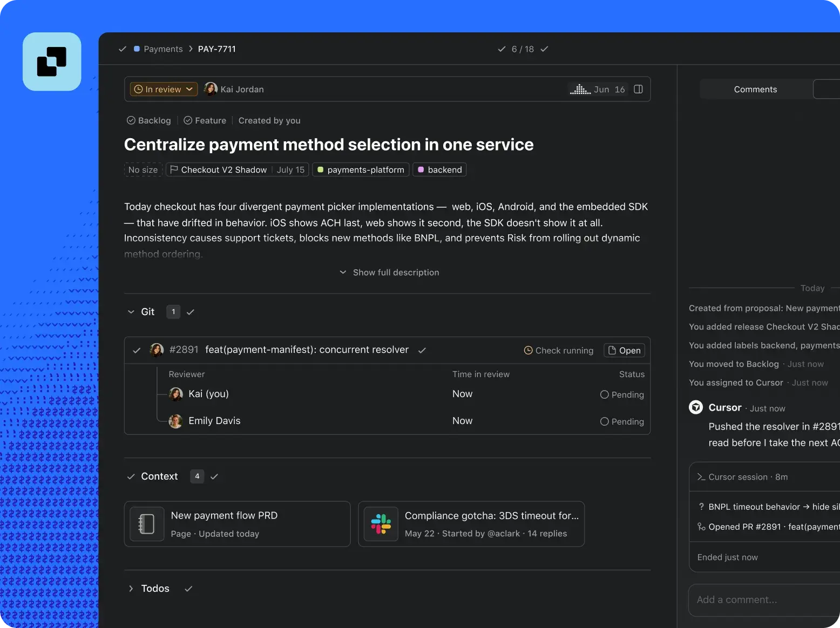
Task: Click the July 15 release date
Action: (290, 170)
